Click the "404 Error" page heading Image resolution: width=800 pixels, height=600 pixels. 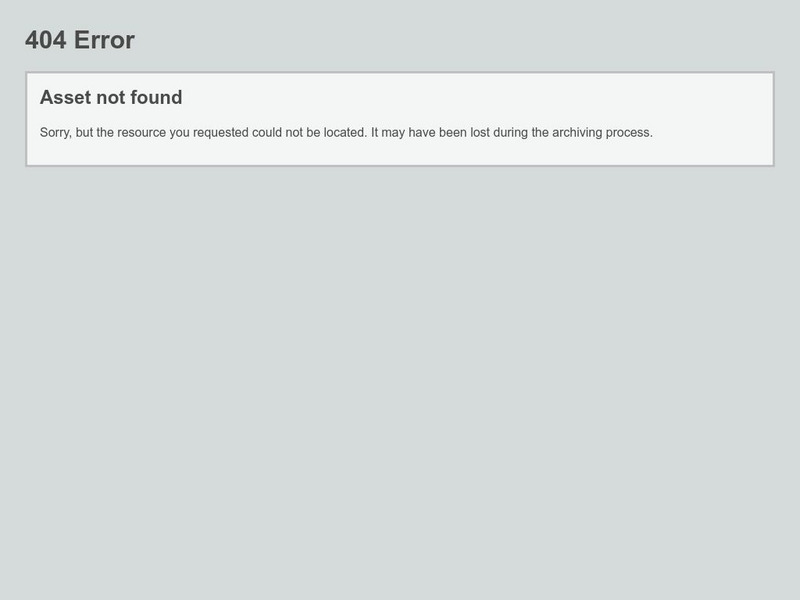[80, 40]
